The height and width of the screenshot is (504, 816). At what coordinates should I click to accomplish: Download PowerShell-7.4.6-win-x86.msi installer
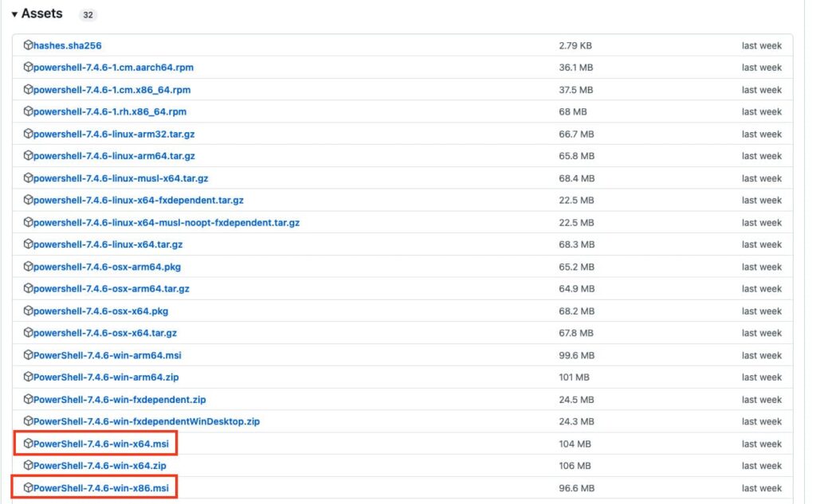click(x=101, y=488)
